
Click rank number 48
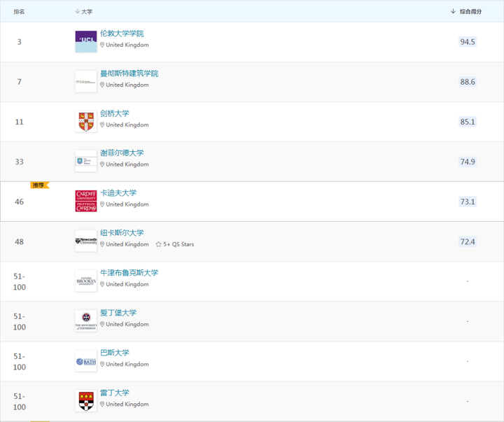pyautogui.click(x=20, y=241)
